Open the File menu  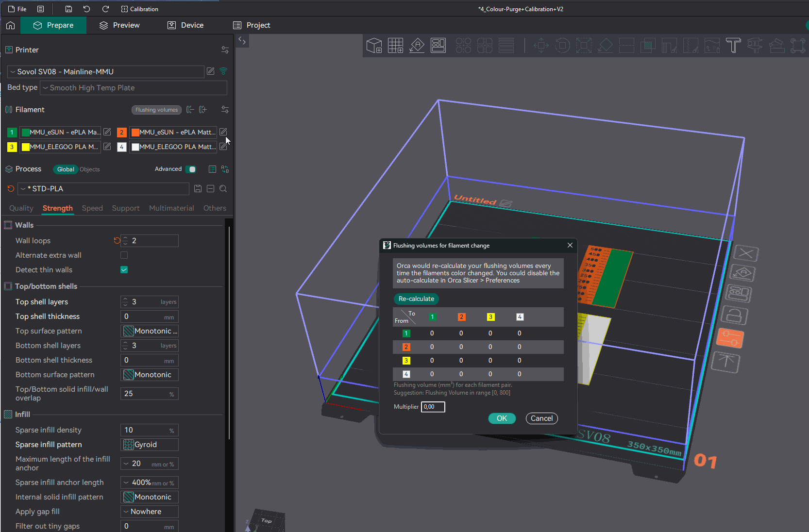(17, 9)
